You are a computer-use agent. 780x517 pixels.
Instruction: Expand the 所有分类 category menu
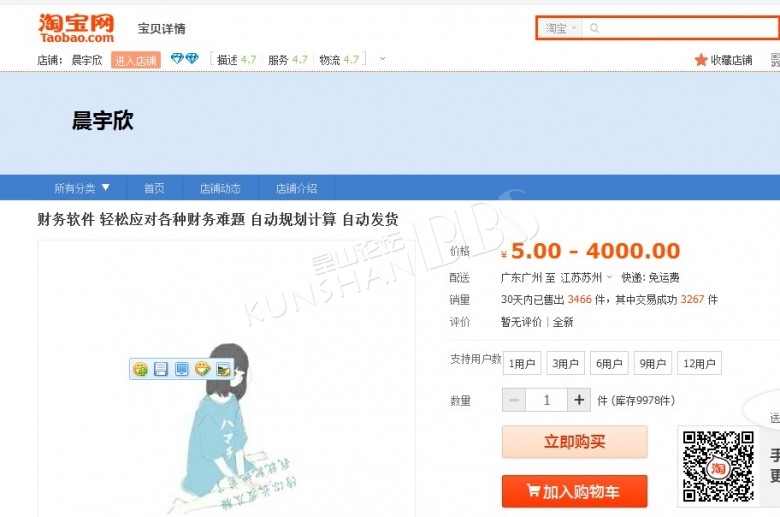point(82,188)
